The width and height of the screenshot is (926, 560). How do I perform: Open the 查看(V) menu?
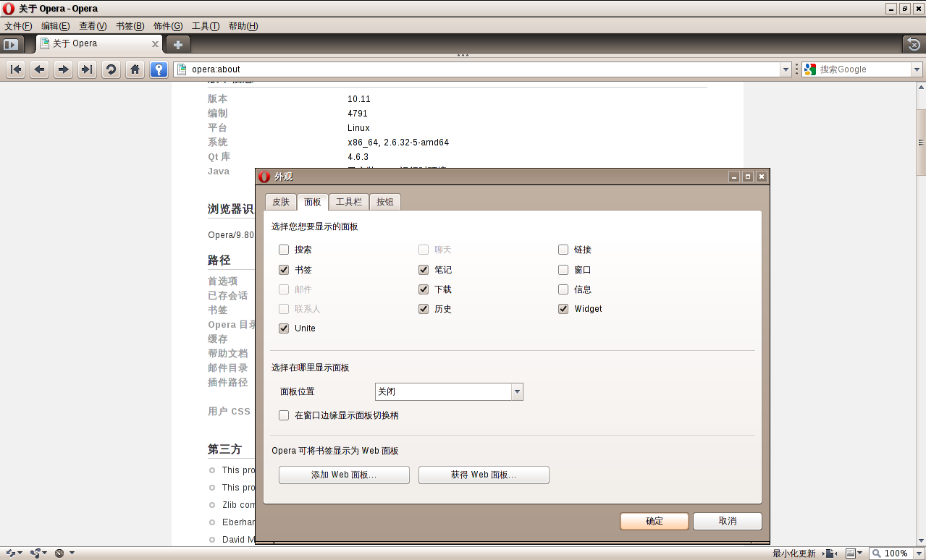point(93,26)
